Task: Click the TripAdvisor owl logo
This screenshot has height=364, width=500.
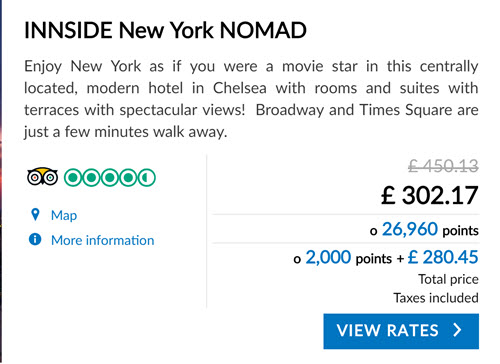Action: (42, 177)
